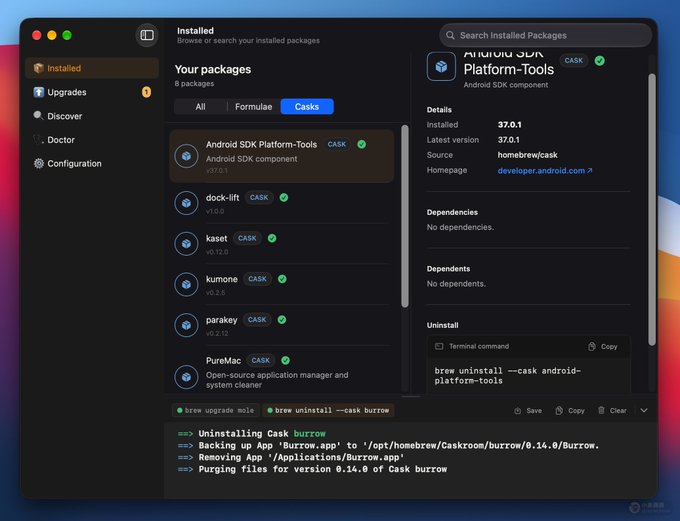
Task: Copy the uninstall terminal command
Action: (x=603, y=347)
